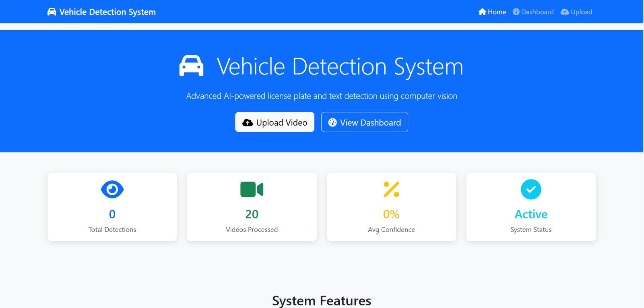Screen dimensions: 644x308
Task: Click the gauge icon in View Dashboard
Action: [332, 122]
